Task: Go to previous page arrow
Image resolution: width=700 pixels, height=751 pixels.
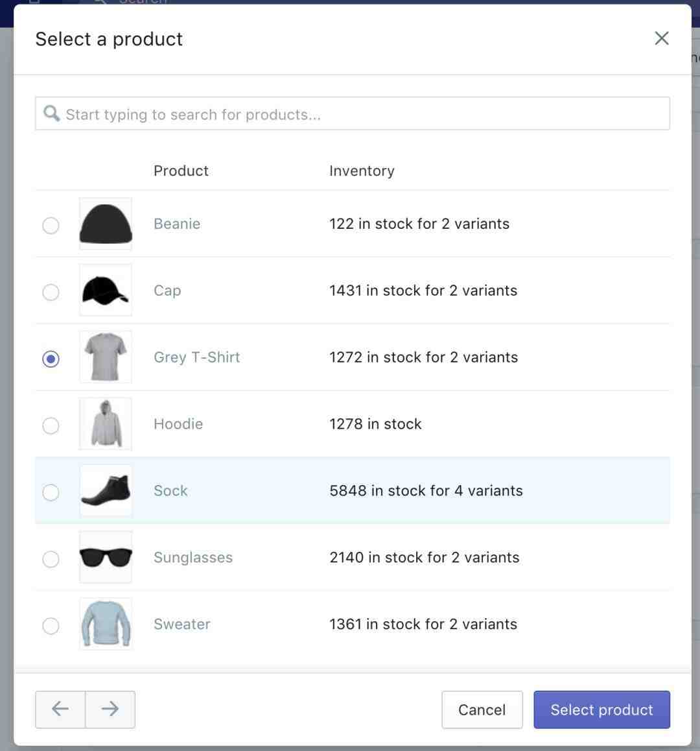Action: [x=60, y=709]
